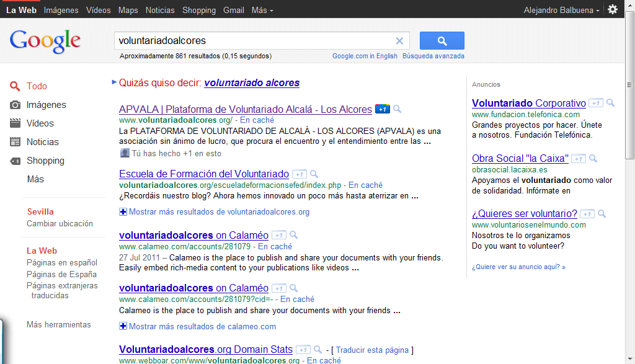Viewport: 635px width, 364px height.
Task: Preview Obra Social la Caixa ad magnifier
Action: pyautogui.click(x=593, y=158)
